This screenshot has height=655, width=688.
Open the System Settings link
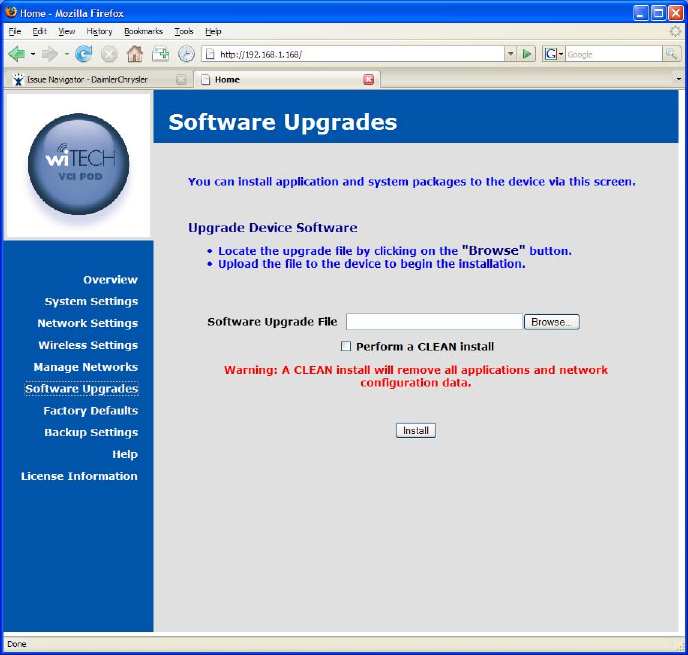click(x=91, y=301)
